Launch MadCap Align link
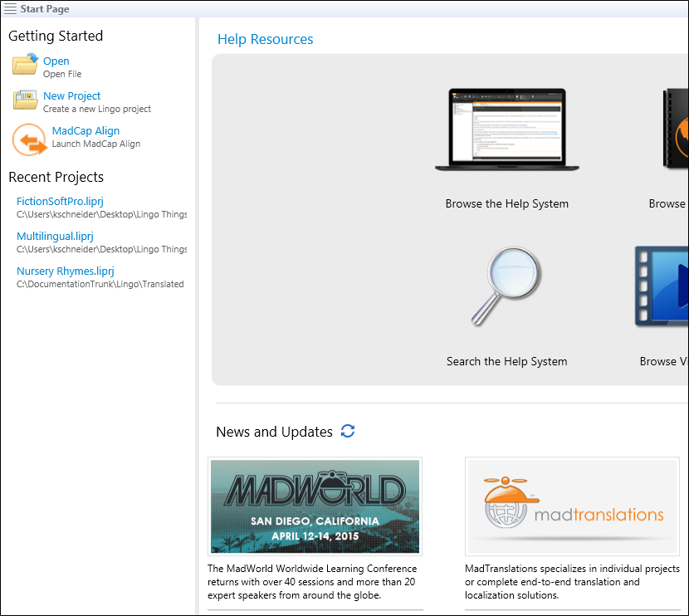689x616 pixels. click(x=86, y=130)
